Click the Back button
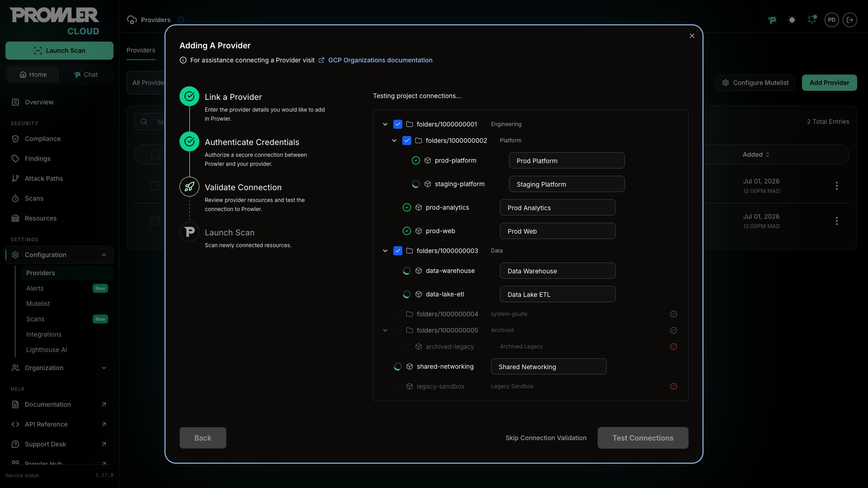The width and height of the screenshot is (868, 488). click(x=203, y=438)
